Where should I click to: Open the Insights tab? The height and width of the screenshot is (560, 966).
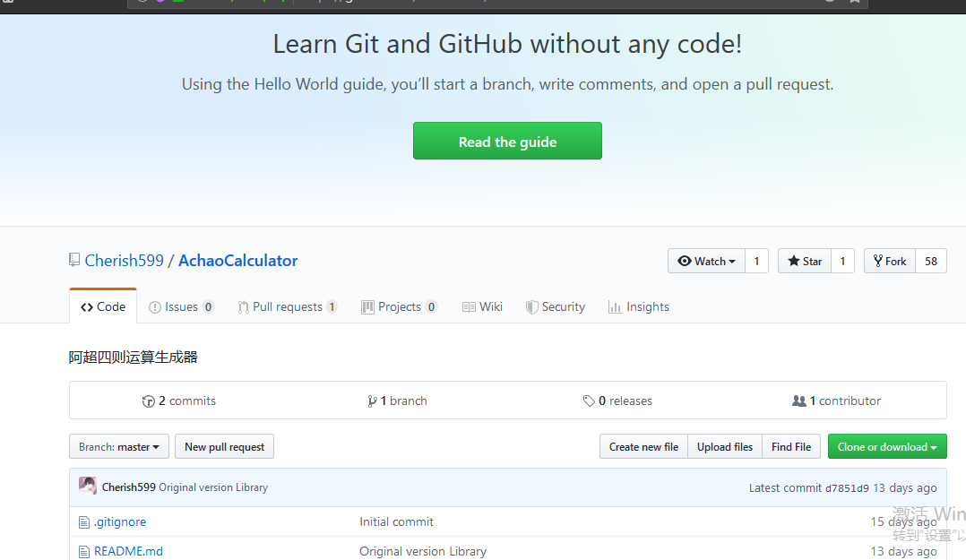pos(638,306)
